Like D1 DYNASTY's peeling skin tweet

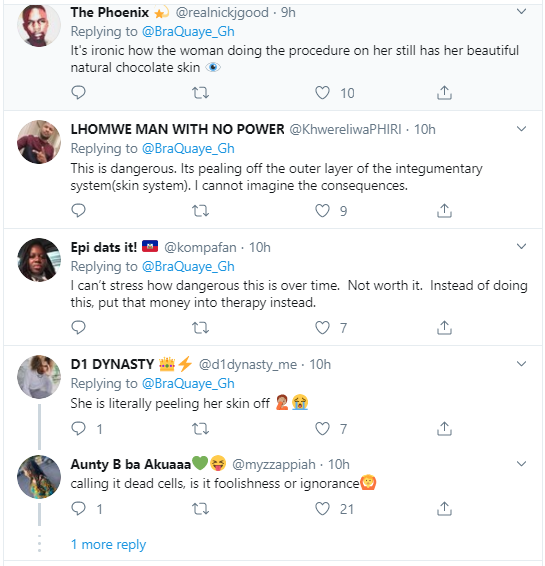(x=322, y=429)
